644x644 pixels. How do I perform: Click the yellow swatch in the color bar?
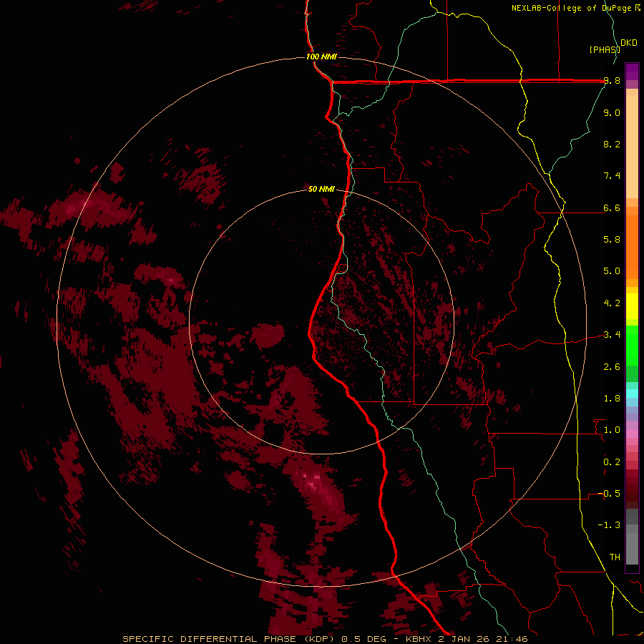coord(632,306)
